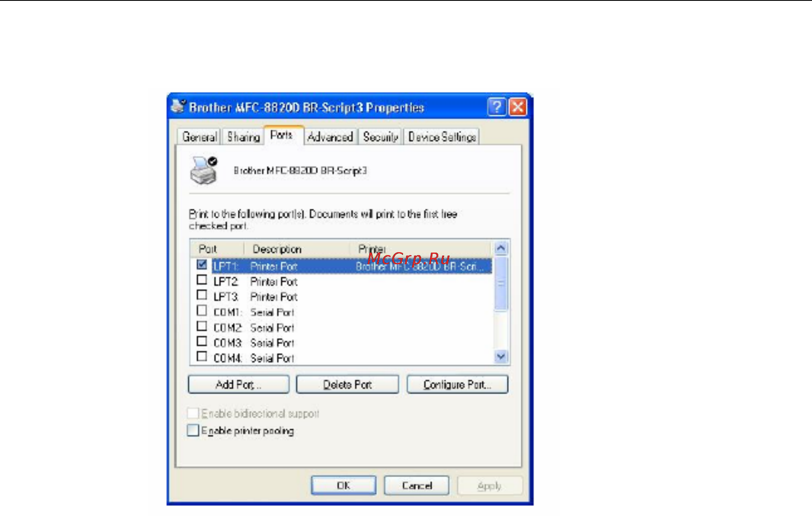Image resolution: width=812 pixels, height=516 pixels.
Task: Click the Delete Port button
Action: point(347,385)
